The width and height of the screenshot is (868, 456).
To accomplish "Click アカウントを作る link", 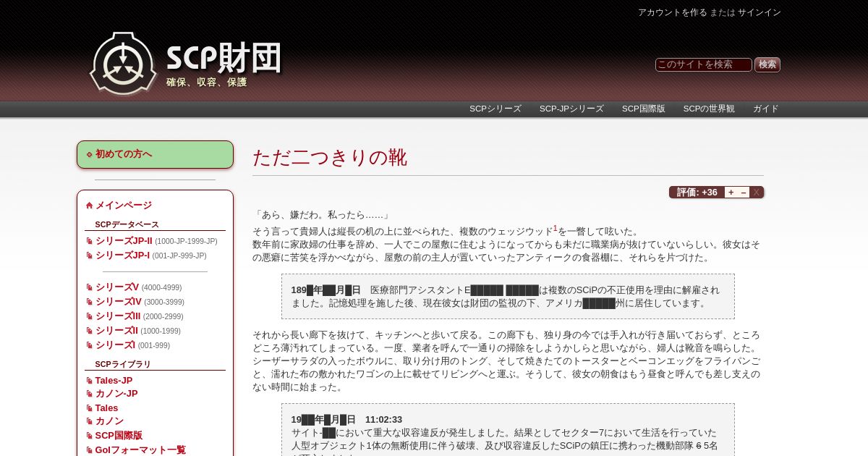I will 673,12.
